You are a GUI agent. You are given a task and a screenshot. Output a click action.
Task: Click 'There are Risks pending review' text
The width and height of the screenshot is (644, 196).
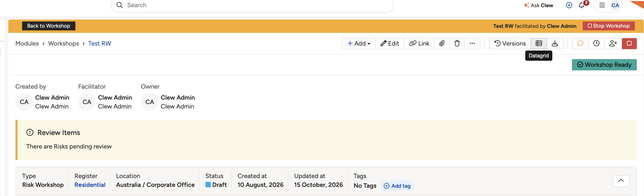pos(69,147)
